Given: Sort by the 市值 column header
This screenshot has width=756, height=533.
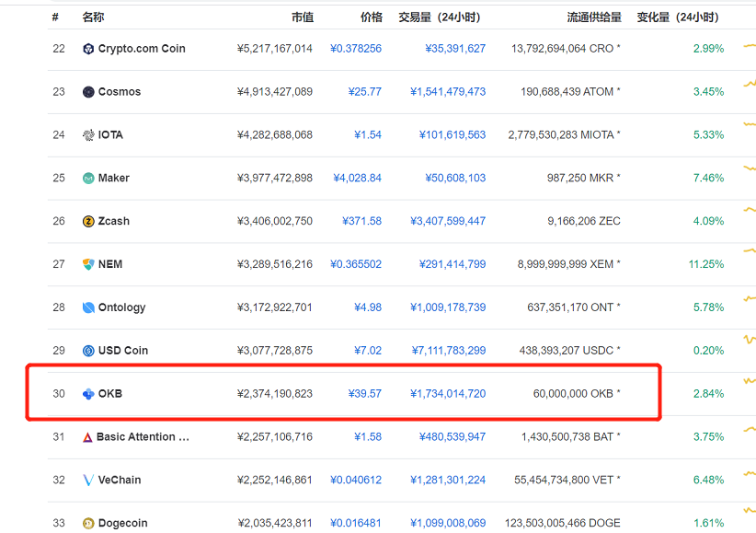Looking at the screenshot, I should (x=303, y=17).
